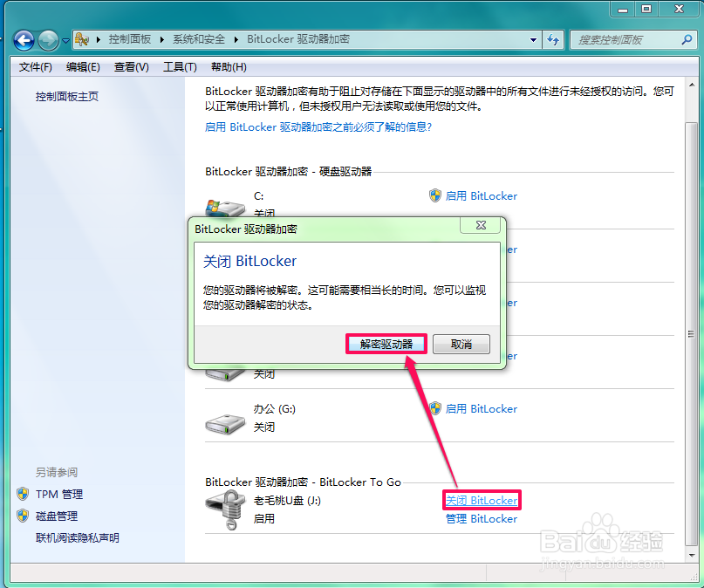Click the vertical scrollbar up arrow

[x=692, y=85]
